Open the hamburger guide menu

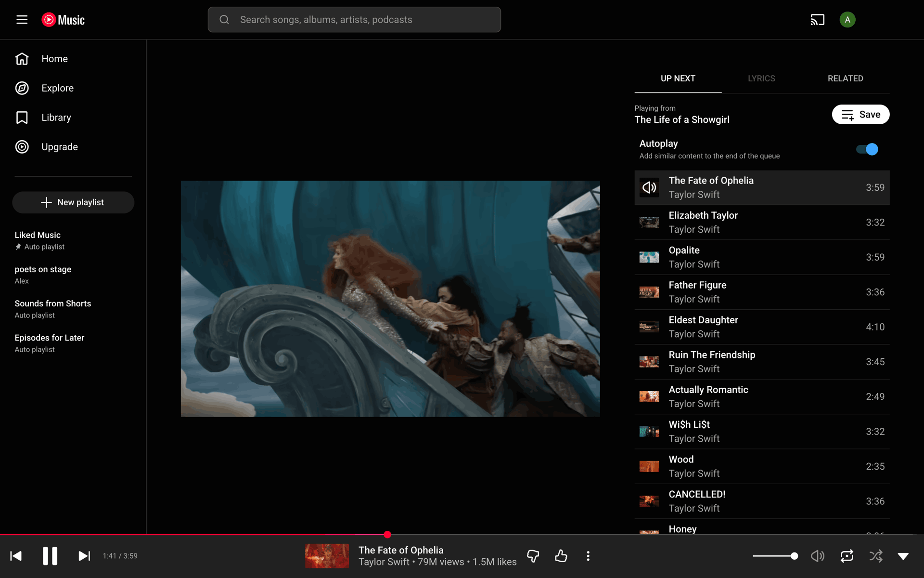pyautogui.click(x=22, y=20)
